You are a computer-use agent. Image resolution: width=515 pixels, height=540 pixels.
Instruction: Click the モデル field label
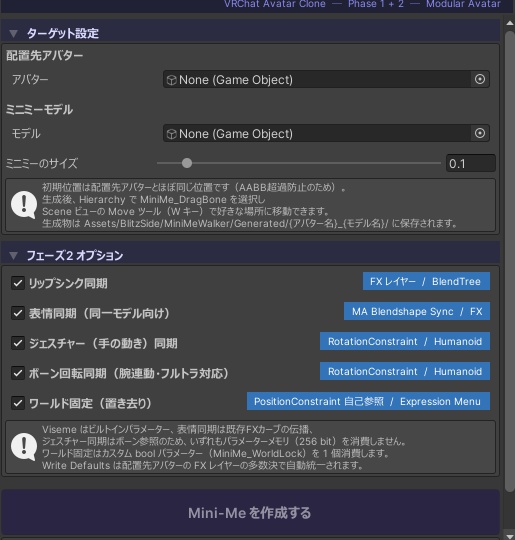point(26,134)
